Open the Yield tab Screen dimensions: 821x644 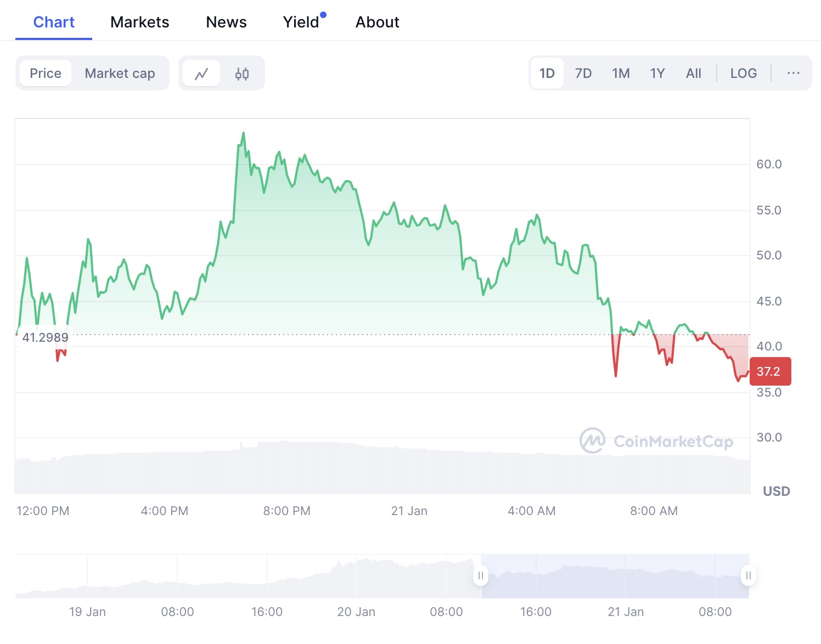301,22
